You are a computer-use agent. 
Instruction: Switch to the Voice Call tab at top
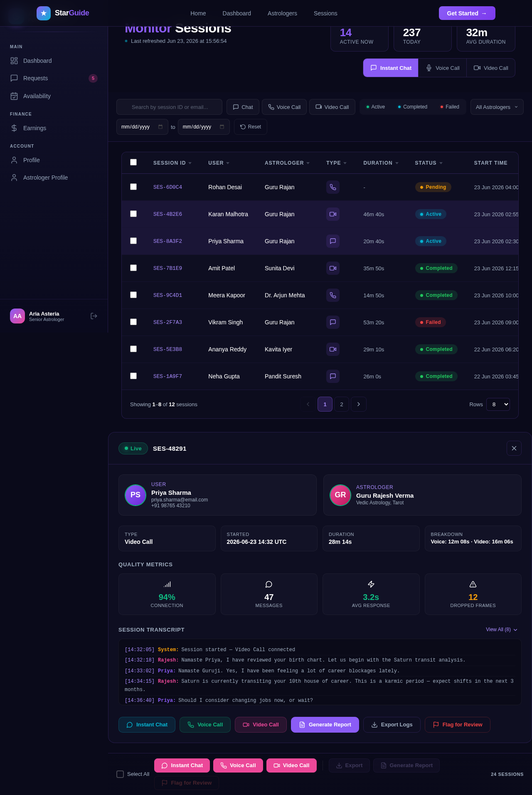pos(442,68)
